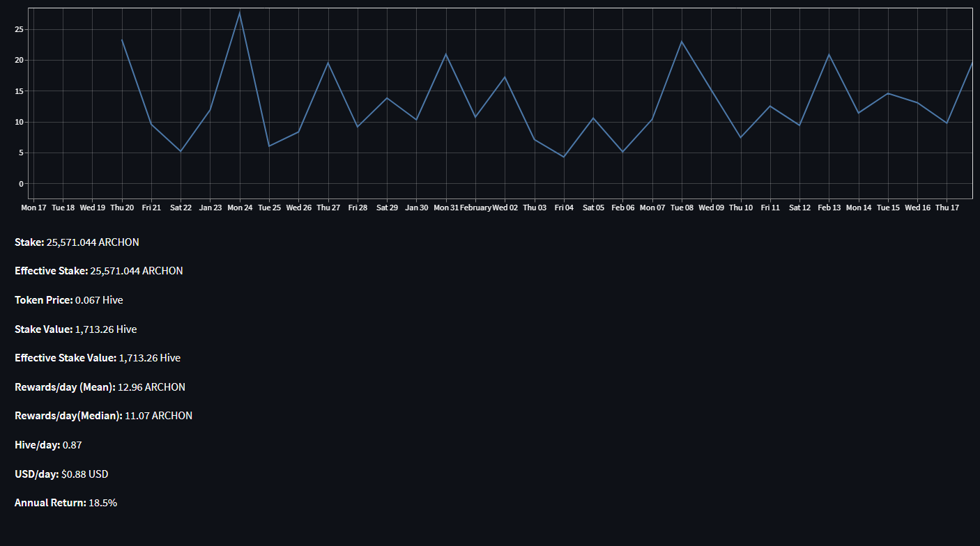Click the 'Token Price: 0.067 Hive' text
980x546 pixels.
point(69,300)
